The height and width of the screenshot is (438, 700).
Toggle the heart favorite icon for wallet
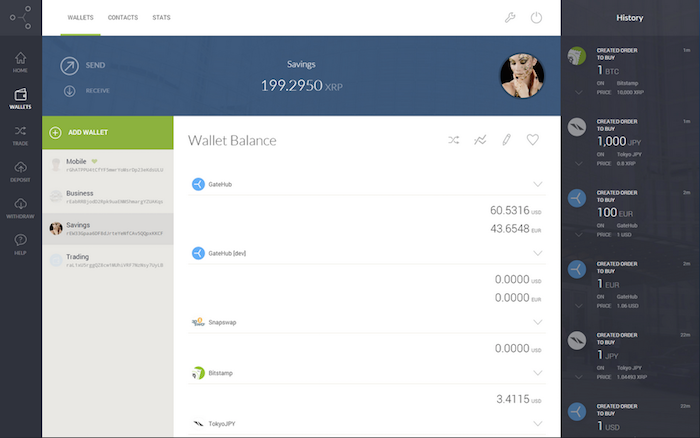(x=533, y=140)
